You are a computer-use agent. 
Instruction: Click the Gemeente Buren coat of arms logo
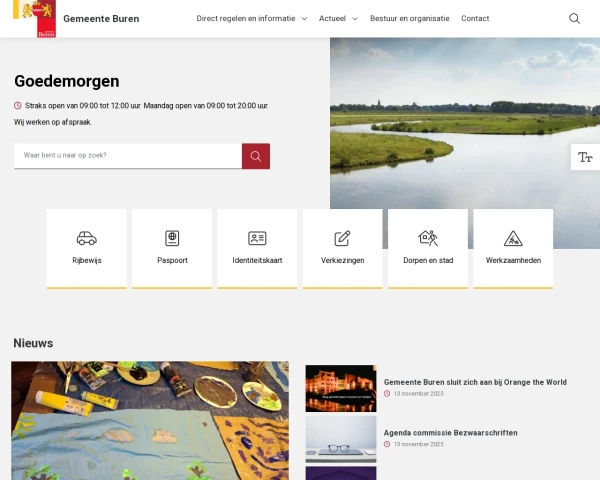[34, 19]
